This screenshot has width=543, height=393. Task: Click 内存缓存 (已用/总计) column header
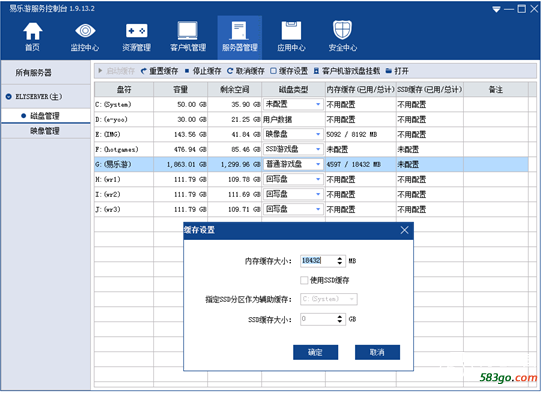[x=360, y=90]
